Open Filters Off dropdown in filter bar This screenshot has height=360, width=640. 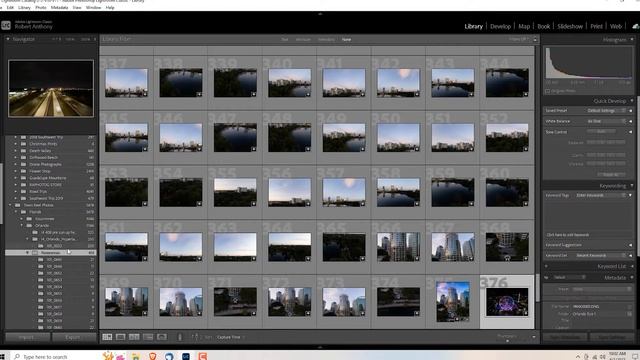[x=518, y=40]
